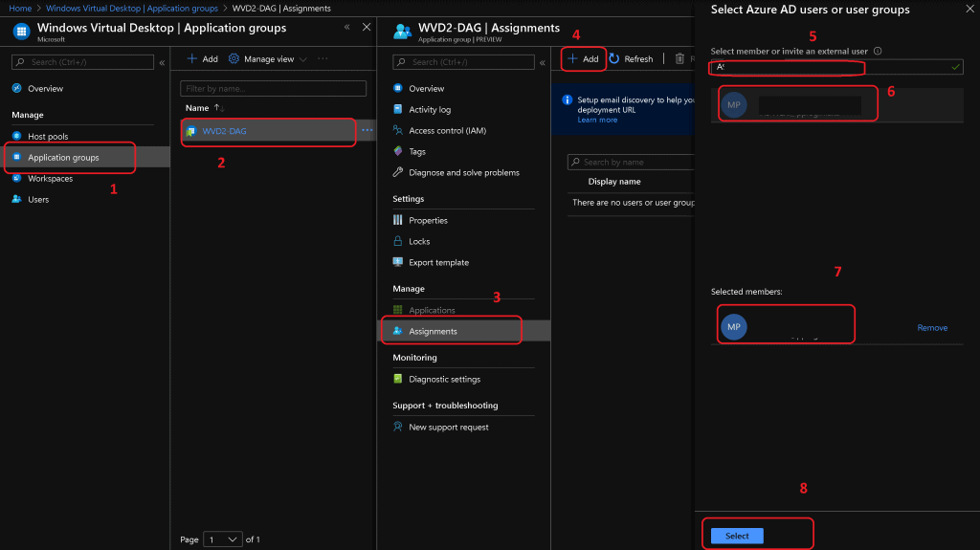This screenshot has height=550, width=980.
Task: Close the Application groups blade
Action: tap(367, 27)
